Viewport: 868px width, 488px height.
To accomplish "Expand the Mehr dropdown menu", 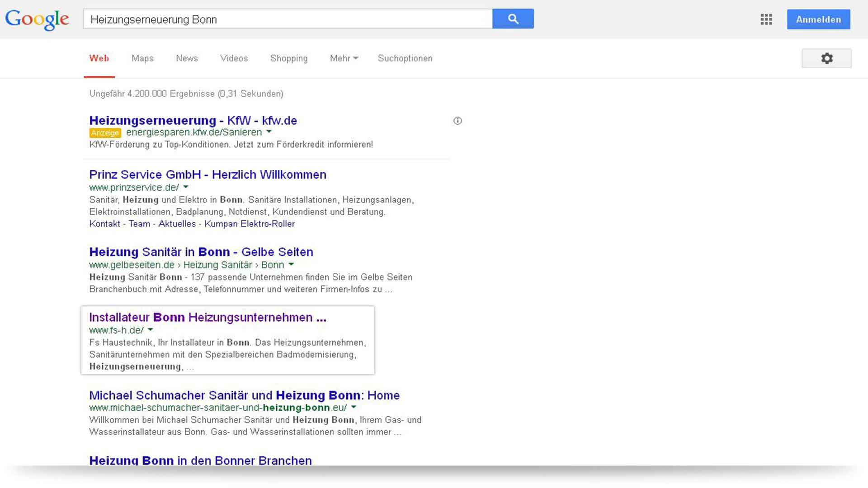I will 344,58.
